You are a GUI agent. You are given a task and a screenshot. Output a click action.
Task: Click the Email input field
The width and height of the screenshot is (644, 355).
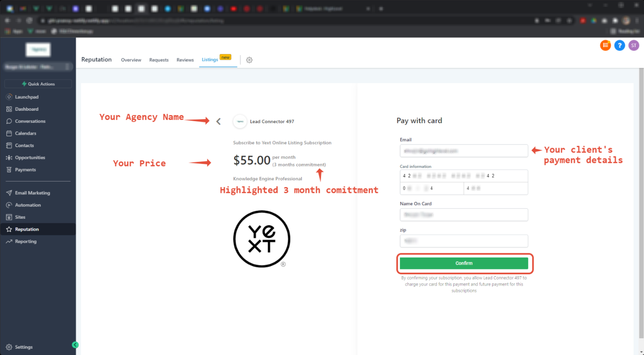click(x=464, y=151)
